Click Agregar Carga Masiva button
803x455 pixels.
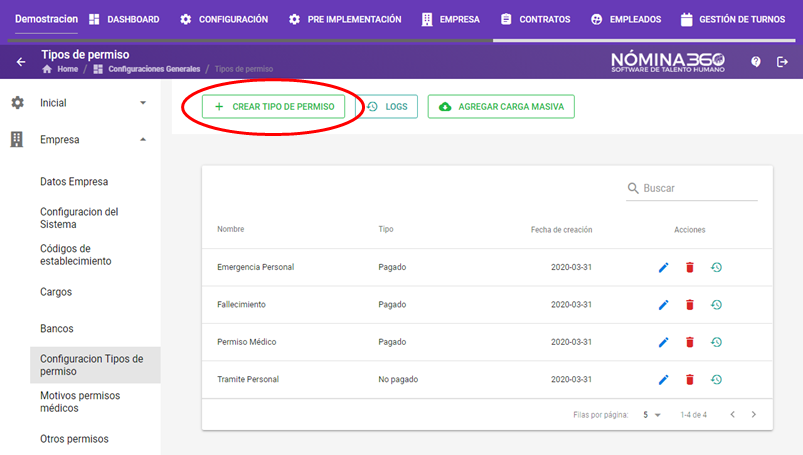(501, 107)
